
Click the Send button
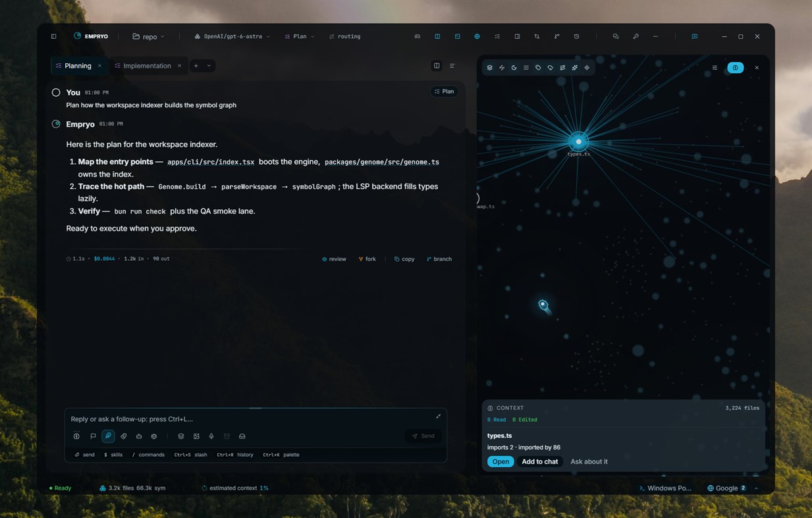pyautogui.click(x=423, y=436)
